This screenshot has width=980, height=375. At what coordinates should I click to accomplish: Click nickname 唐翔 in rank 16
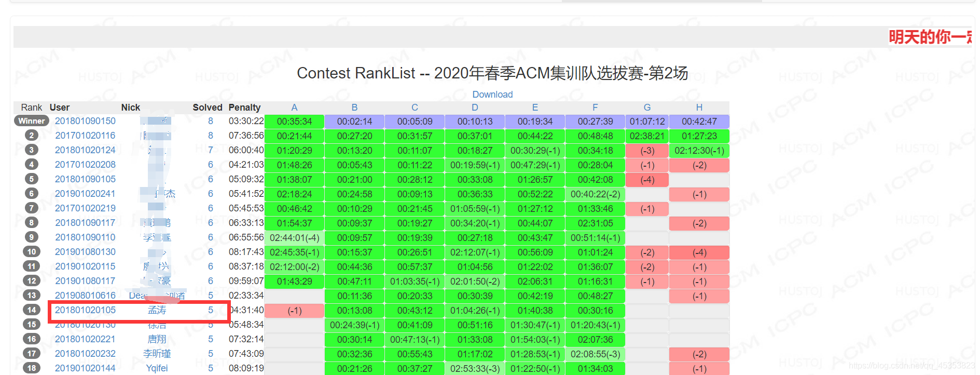(157, 339)
